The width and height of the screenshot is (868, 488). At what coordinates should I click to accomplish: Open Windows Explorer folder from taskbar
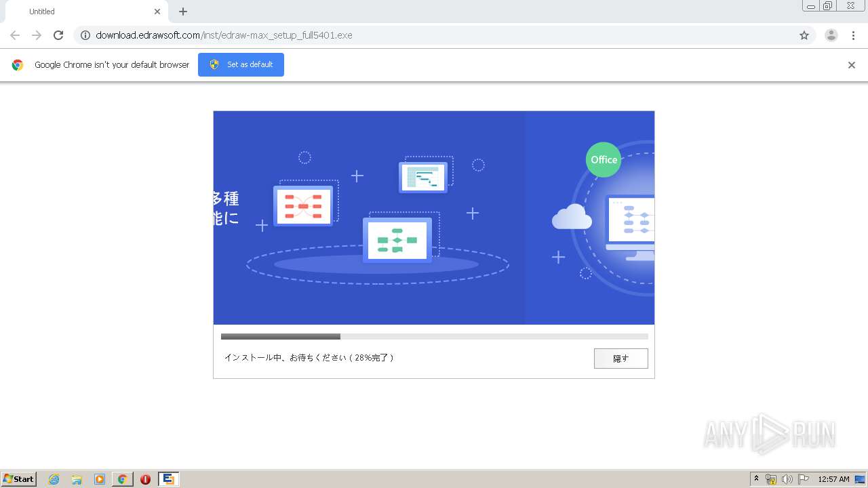click(77, 479)
